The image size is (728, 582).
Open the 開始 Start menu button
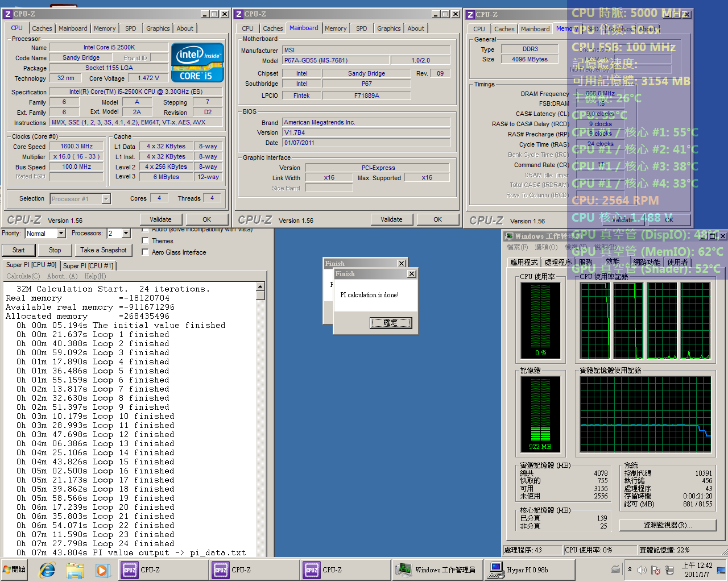point(15,569)
